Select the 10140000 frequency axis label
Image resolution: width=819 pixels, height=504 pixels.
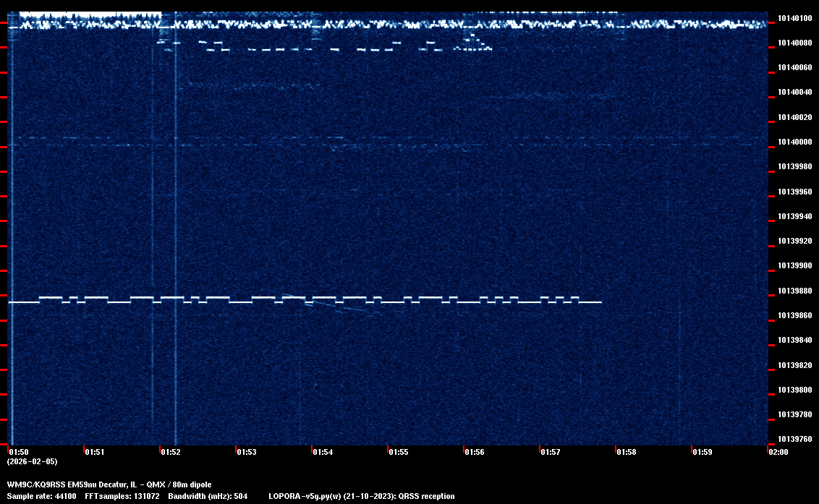794,142
